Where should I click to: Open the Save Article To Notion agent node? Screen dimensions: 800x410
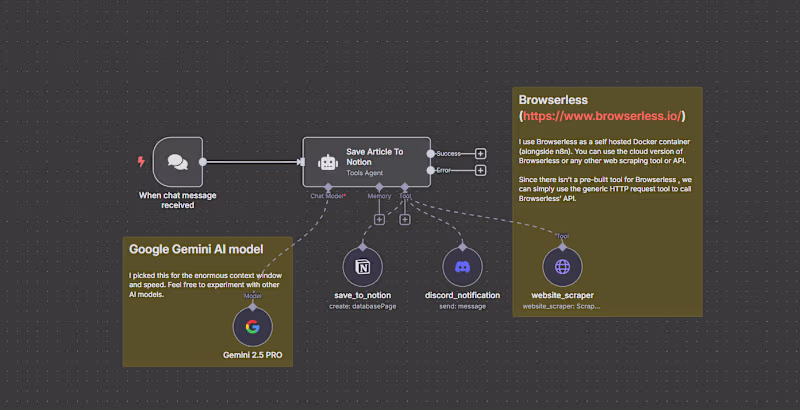click(x=366, y=162)
